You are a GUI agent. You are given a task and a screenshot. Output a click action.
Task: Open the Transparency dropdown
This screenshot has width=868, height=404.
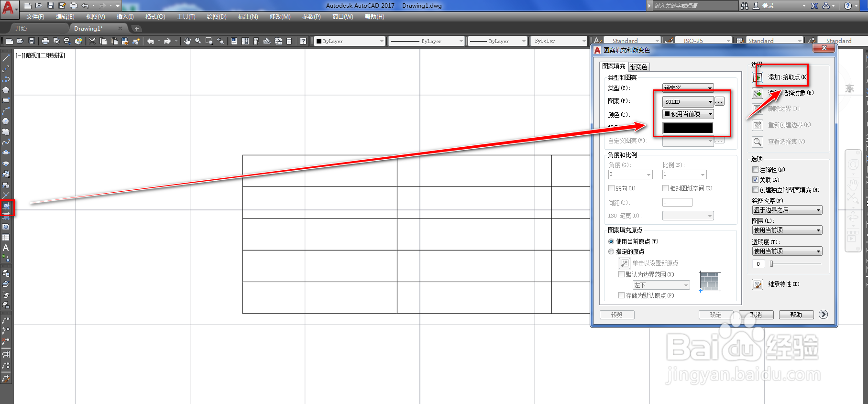(x=787, y=251)
